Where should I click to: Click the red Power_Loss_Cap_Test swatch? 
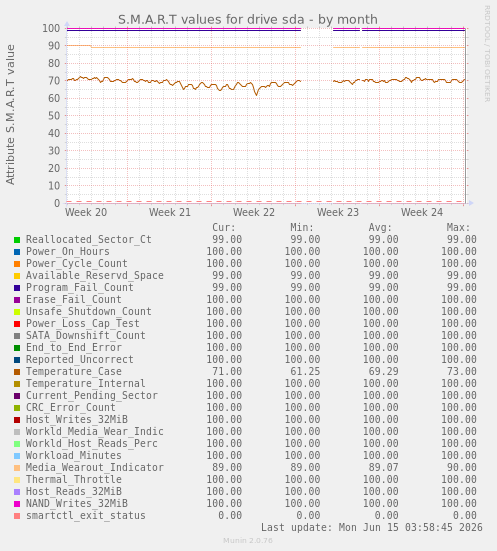coord(17,324)
